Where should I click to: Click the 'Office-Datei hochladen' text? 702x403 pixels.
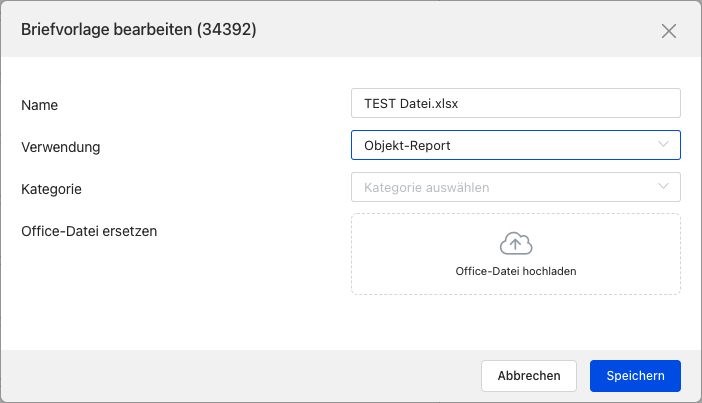pos(516,271)
